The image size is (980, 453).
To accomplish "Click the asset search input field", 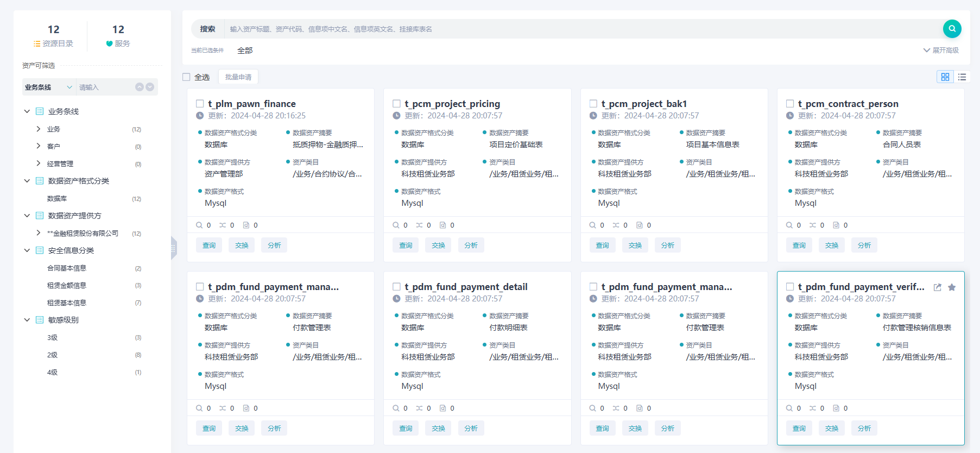I will 581,29.
